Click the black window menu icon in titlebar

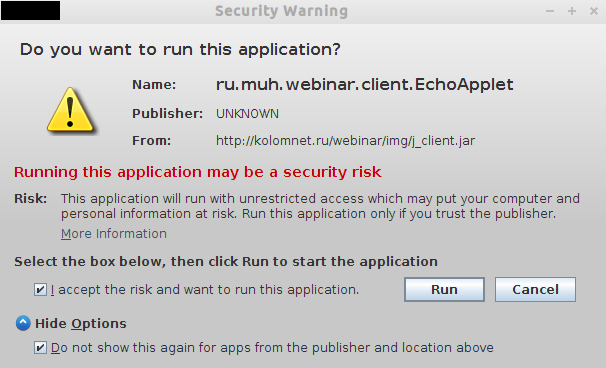click(31, 10)
